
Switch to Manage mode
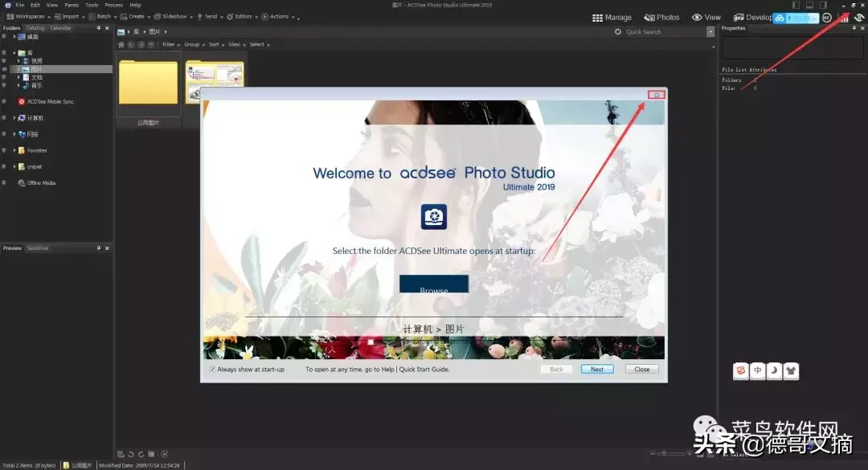point(612,18)
